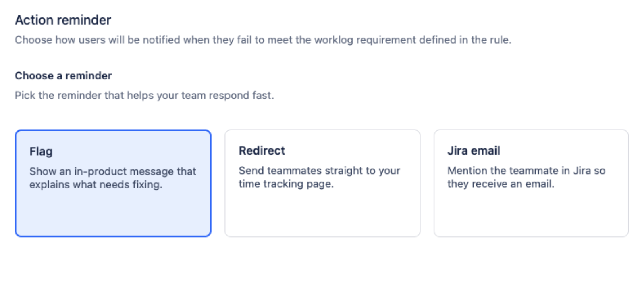Click the Flag option description text
This screenshot has height=282, width=644.
click(113, 178)
